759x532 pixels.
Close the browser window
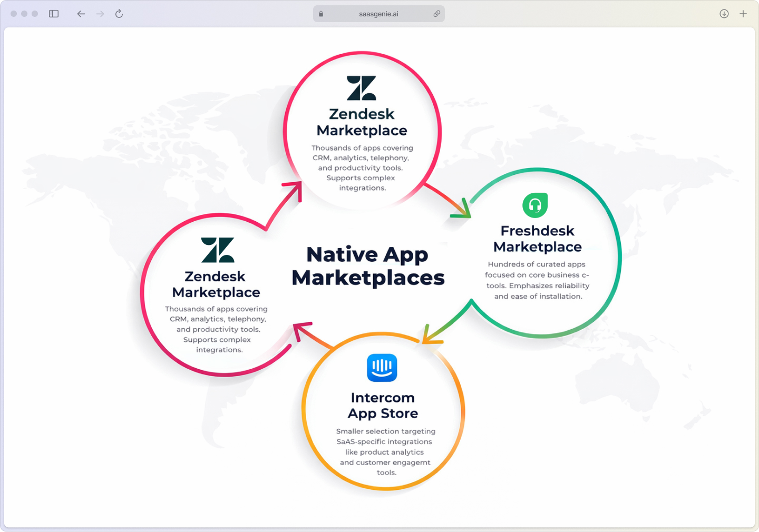click(x=14, y=14)
